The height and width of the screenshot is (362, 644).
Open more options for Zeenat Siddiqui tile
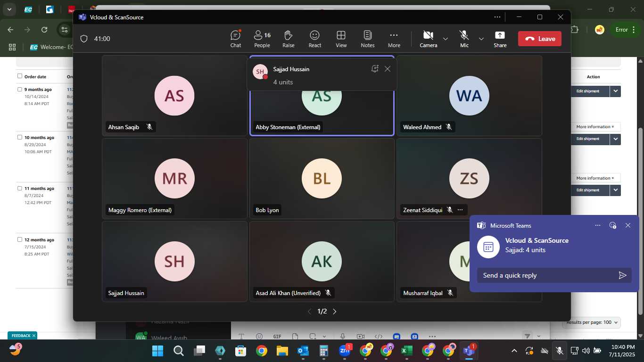(460, 210)
